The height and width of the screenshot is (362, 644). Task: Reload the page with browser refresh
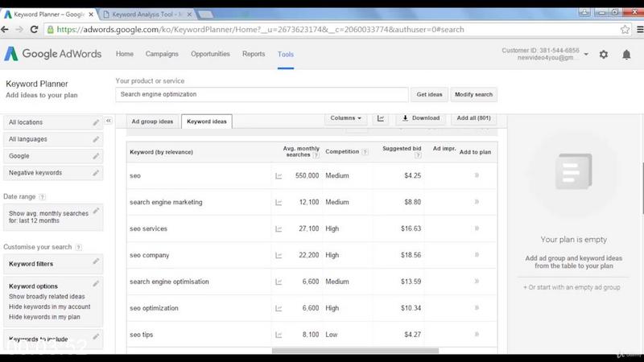(x=34, y=29)
